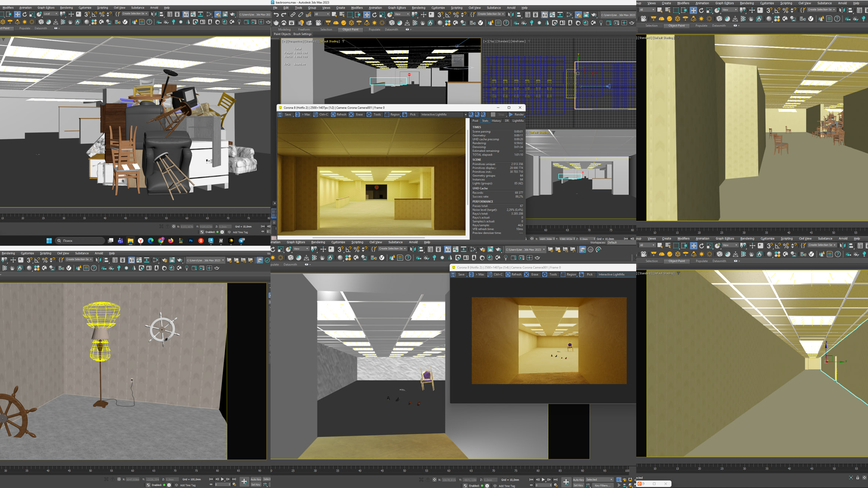The width and height of the screenshot is (868, 488).
Task: Click Pick hand icon in Corona 1:2 window
Action: point(405,114)
